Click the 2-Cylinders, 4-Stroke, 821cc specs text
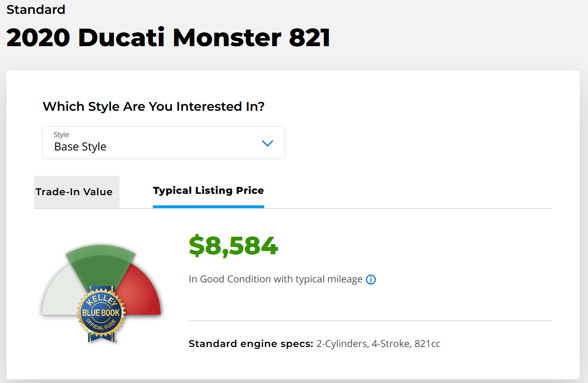 [x=378, y=344]
